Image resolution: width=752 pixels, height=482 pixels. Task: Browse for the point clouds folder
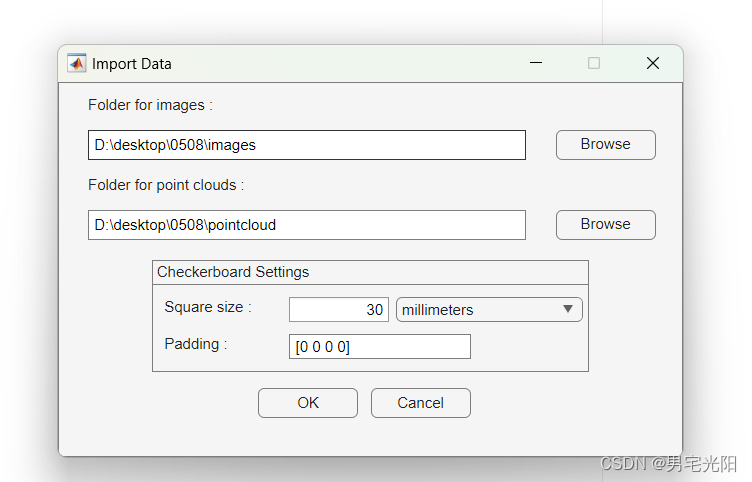(x=605, y=224)
